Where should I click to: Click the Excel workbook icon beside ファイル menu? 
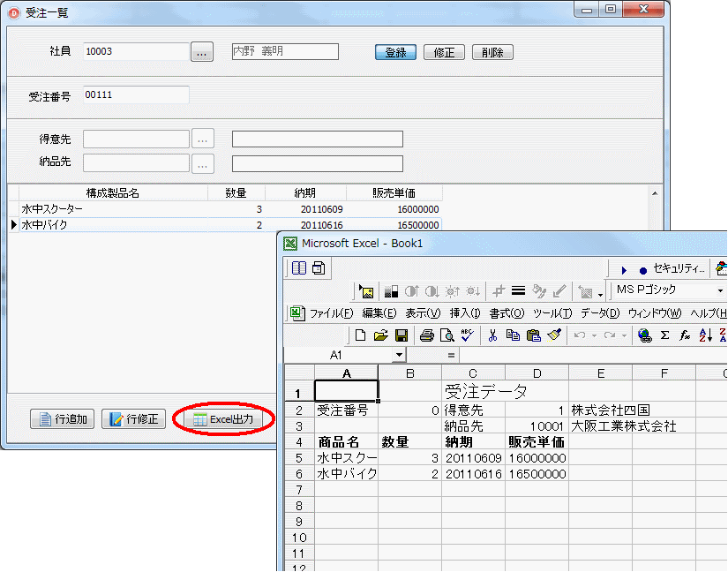[x=297, y=313]
